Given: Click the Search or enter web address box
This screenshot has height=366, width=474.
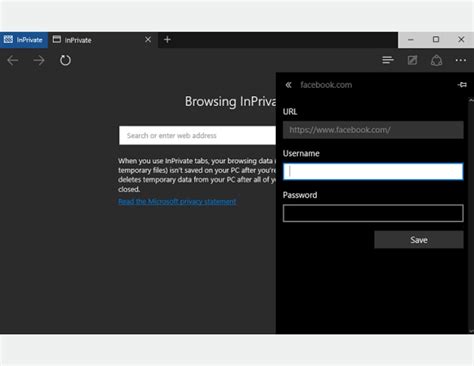Looking at the screenshot, I should click(x=197, y=135).
